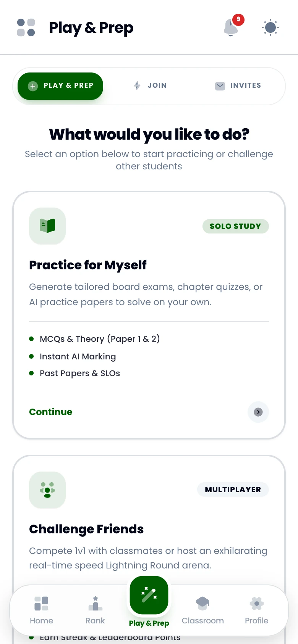Image resolution: width=298 pixels, height=644 pixels.
Task: Open the Invites tab
Action: (238, 85)
